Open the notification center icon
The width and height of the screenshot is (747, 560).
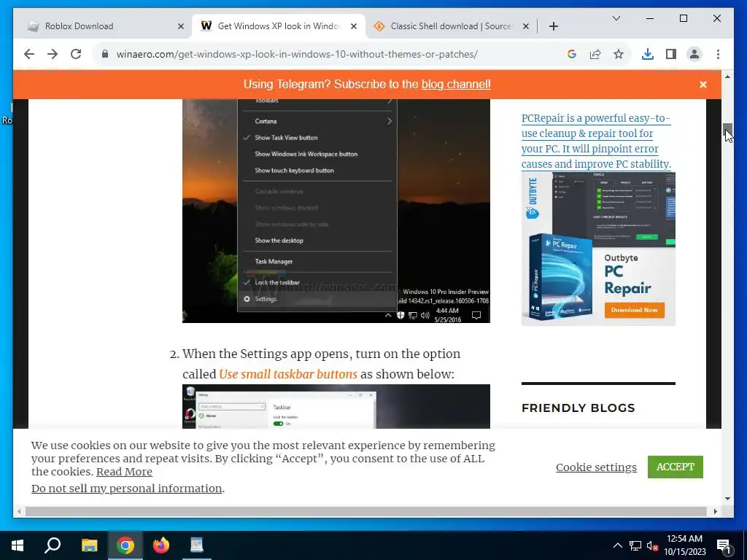point(724,545)
